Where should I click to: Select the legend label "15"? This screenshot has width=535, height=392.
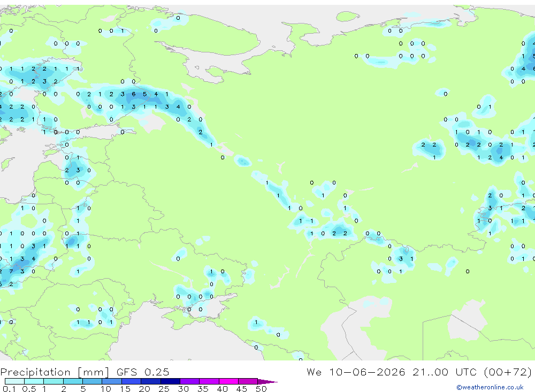click(x=125, y=389)
